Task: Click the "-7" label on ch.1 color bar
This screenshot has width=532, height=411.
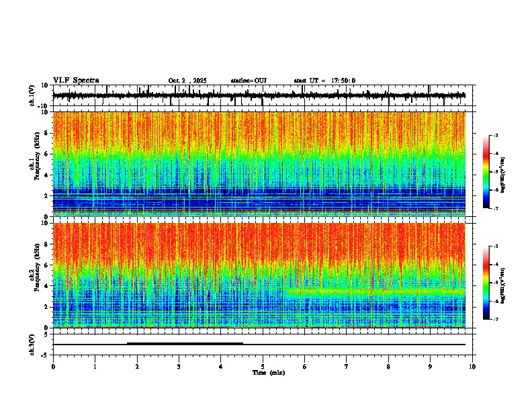Action: 495,208
